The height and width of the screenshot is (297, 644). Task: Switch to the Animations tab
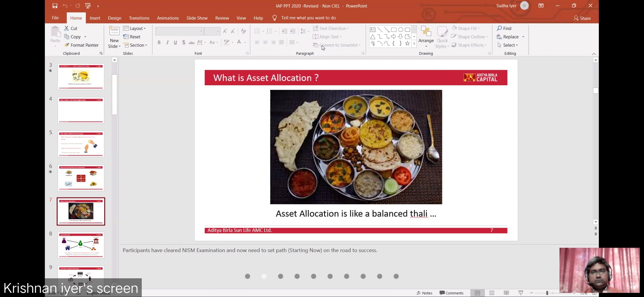(x=168, y=18)
